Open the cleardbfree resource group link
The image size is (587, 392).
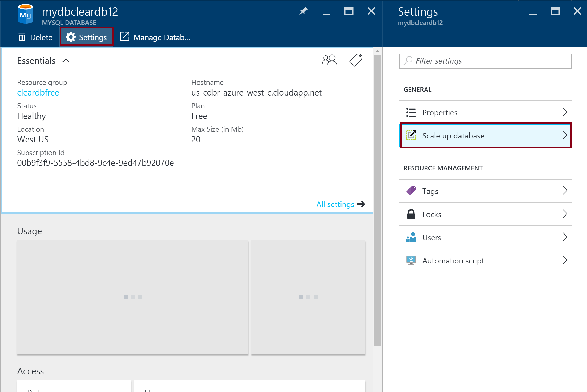tap(38, 93)
